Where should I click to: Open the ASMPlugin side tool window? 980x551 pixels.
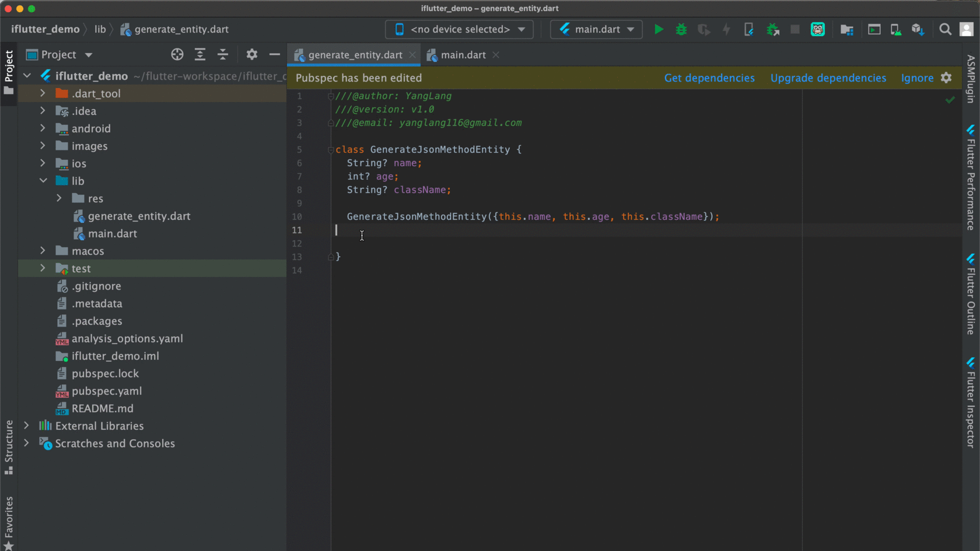coord(971,79)
